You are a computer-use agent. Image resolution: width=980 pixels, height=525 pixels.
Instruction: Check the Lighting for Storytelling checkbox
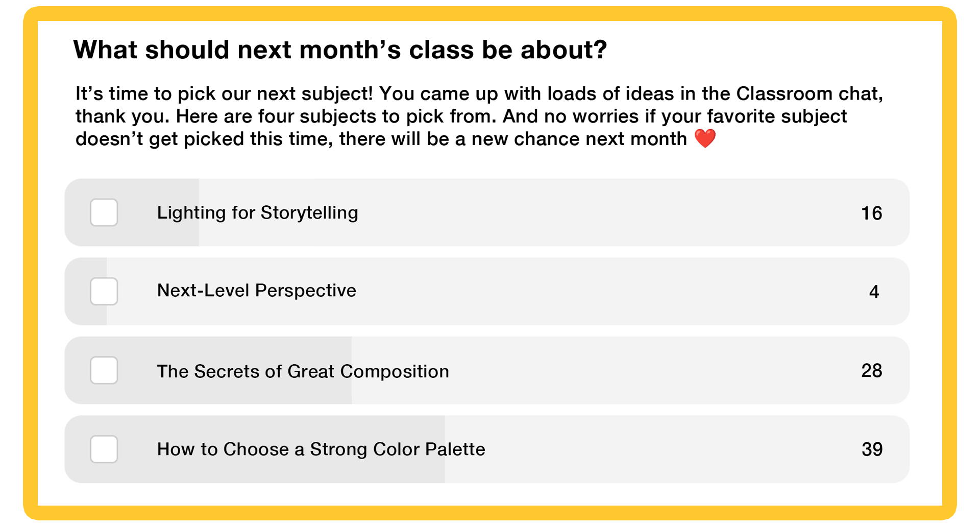104,213
